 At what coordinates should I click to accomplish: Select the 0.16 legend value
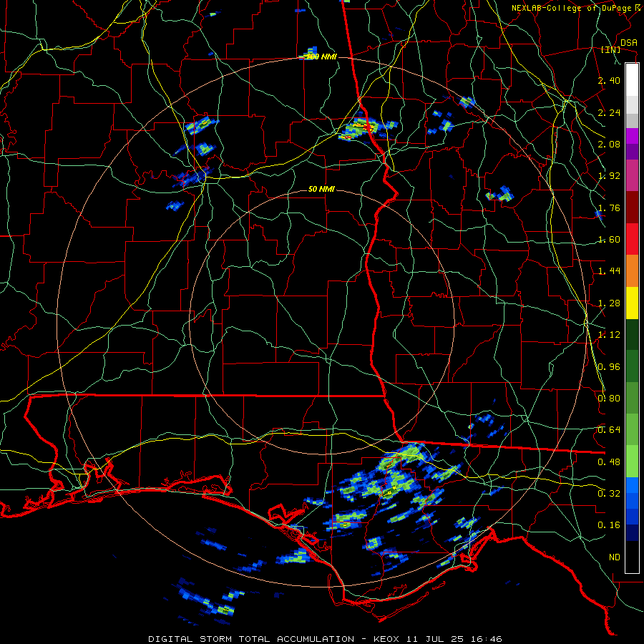coord(609,525)
